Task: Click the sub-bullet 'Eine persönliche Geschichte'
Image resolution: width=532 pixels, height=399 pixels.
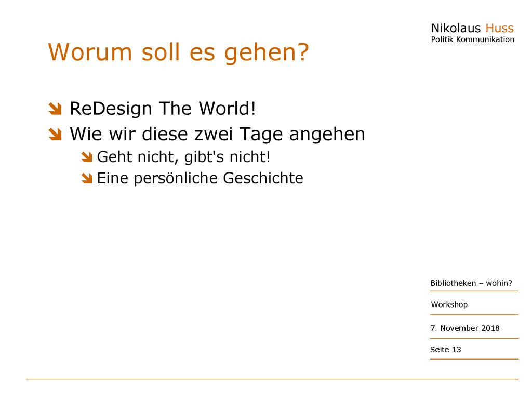Action: [x=200, y=179]
